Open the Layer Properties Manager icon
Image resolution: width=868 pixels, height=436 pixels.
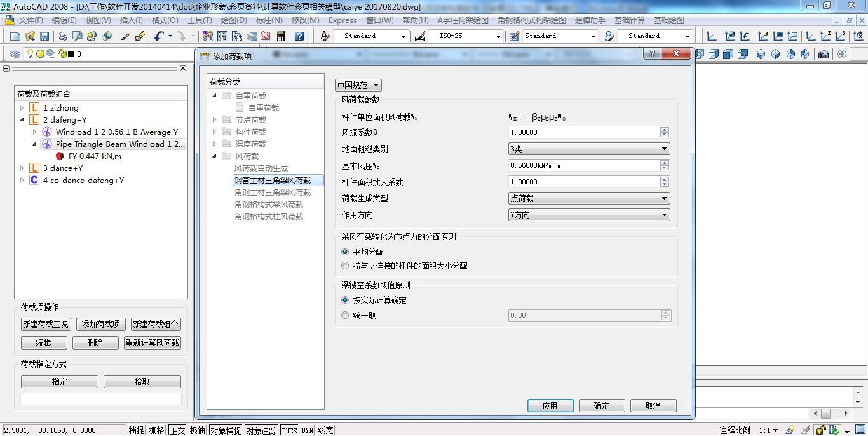point(16,54)
